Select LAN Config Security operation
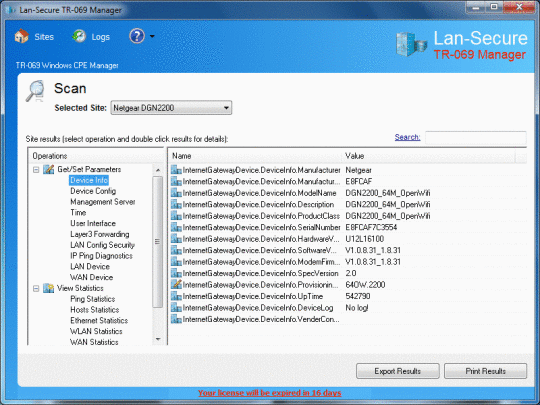The height and width of the screenshot is (405, 540). (102, 245)
